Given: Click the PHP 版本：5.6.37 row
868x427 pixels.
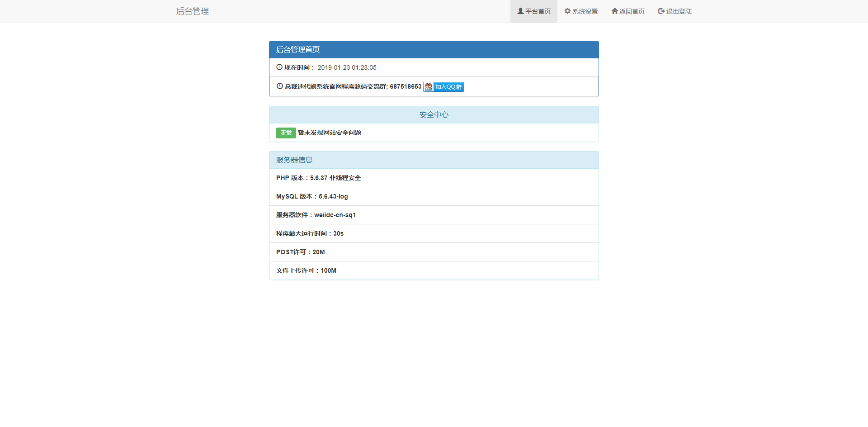Looking at the screenshot, I should pyautogui.click(x=434, y=178).
